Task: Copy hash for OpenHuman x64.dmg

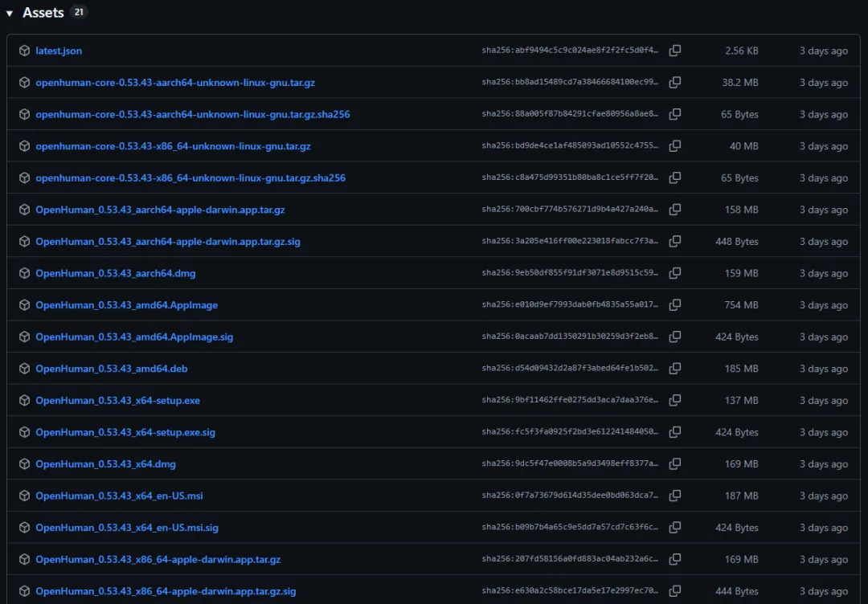Action: (x=675, y=464)
